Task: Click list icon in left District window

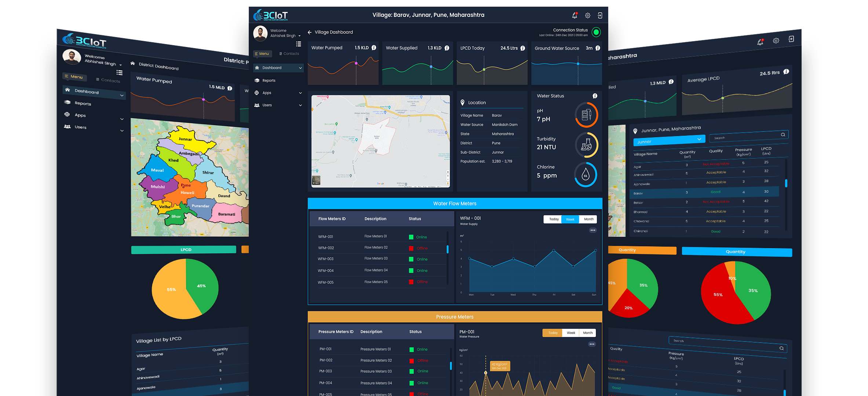Action: [120, 72]
